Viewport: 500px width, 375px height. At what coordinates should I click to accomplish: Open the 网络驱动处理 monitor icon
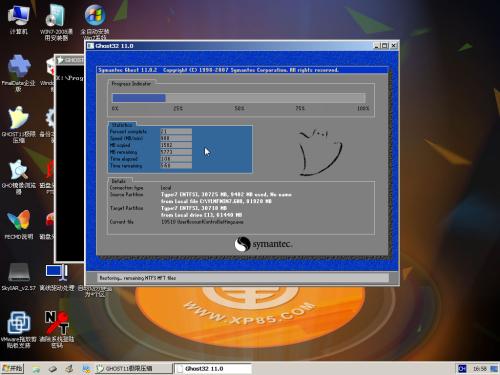click(57, 277)
